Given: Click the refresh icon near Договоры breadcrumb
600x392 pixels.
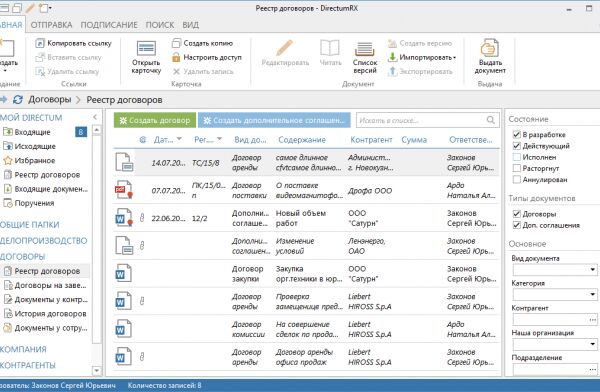Looking at the screenshot, I should 18,100.
